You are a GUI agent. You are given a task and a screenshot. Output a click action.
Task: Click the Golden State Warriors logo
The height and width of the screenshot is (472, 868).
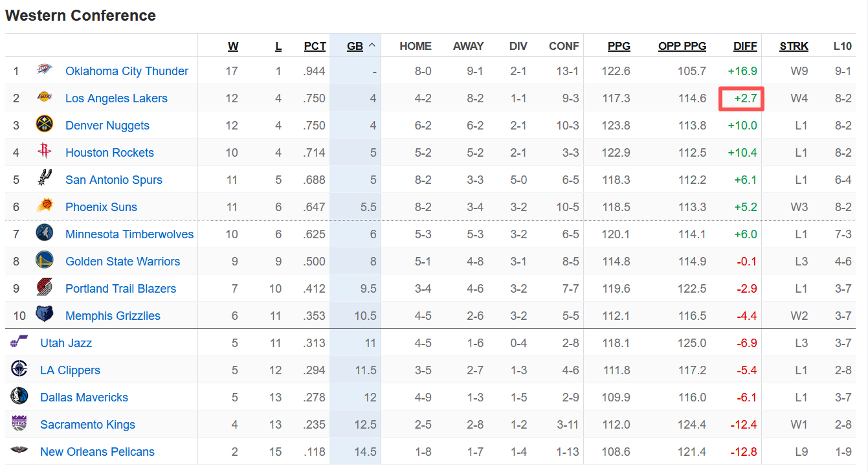click(45, 261)
